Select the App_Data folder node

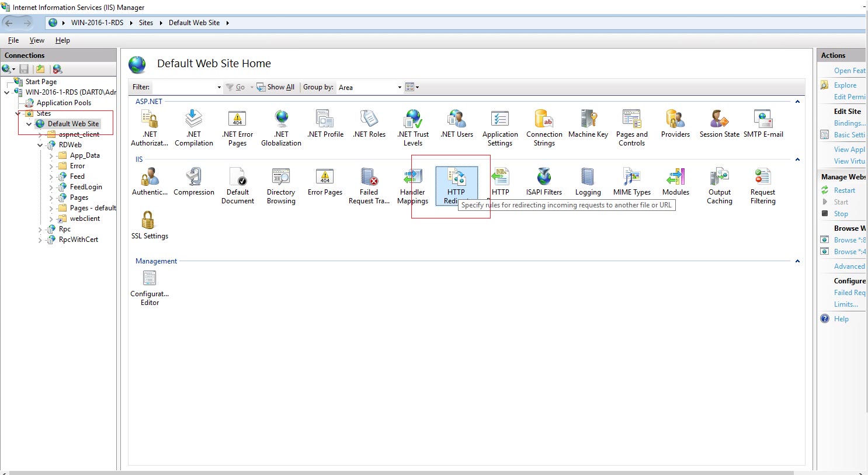tap(85, 155)
